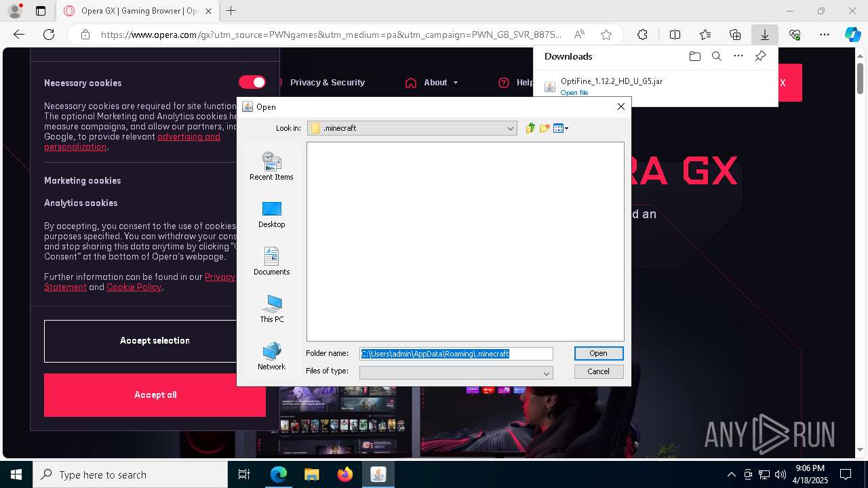Click Accept all cookies button
This screenshot has height=488, width=868.
point(155,395)
